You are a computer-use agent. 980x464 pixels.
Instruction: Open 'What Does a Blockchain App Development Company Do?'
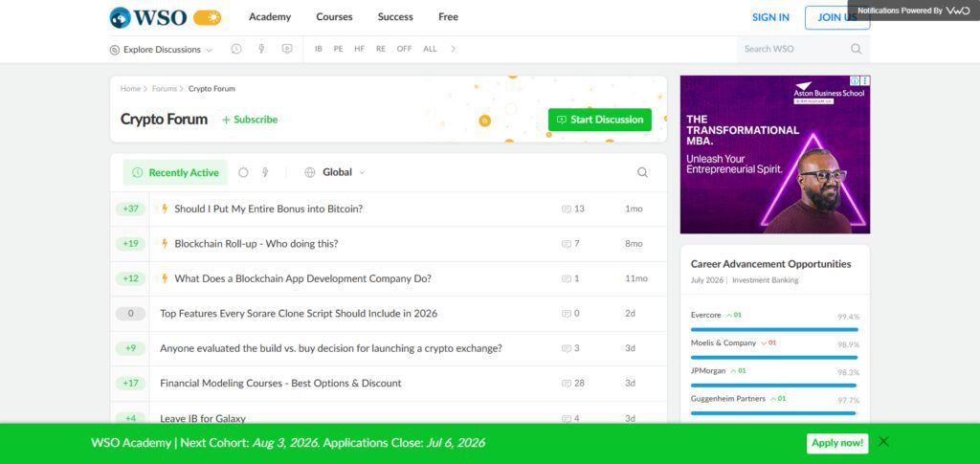303,278
